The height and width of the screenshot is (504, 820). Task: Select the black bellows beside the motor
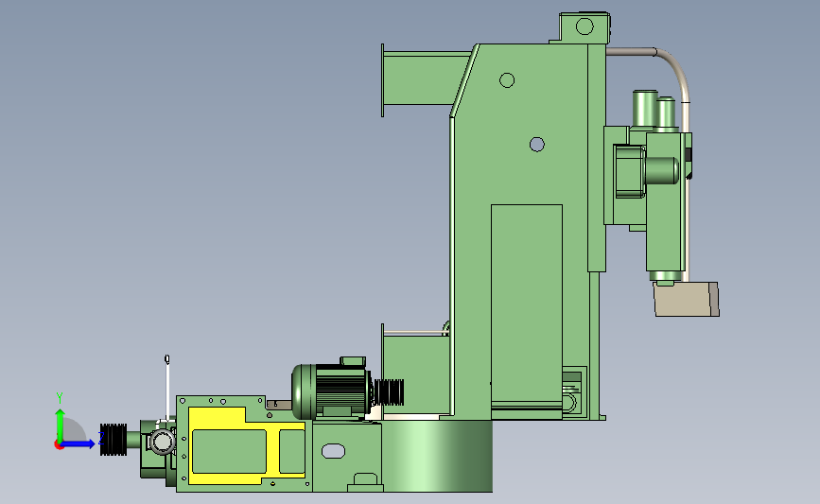[x=390, y=392]
